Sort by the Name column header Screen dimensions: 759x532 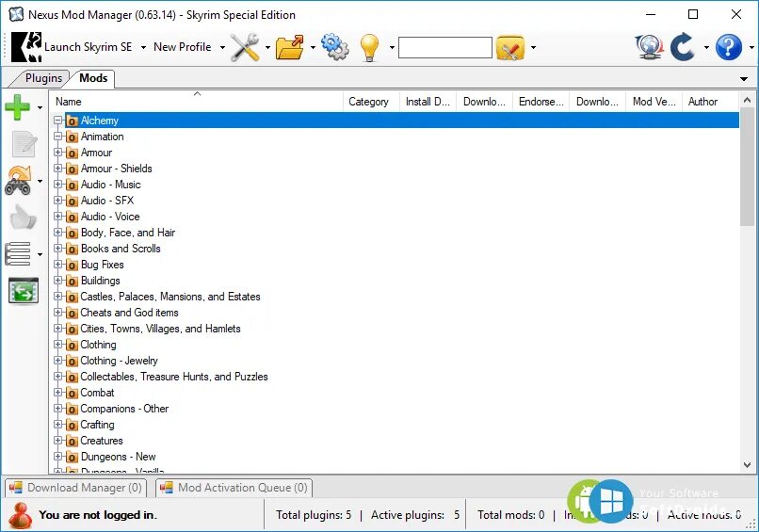pos(196,102)
